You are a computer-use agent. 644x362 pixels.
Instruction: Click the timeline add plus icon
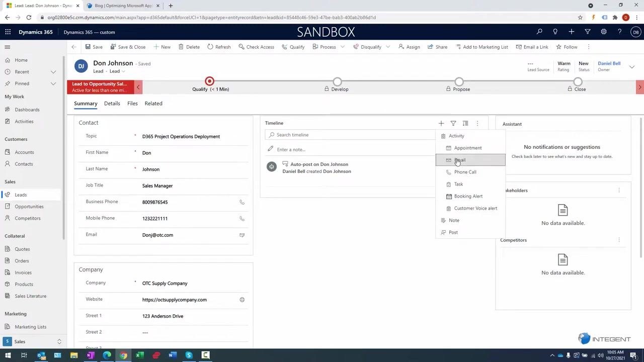[441, 123]
